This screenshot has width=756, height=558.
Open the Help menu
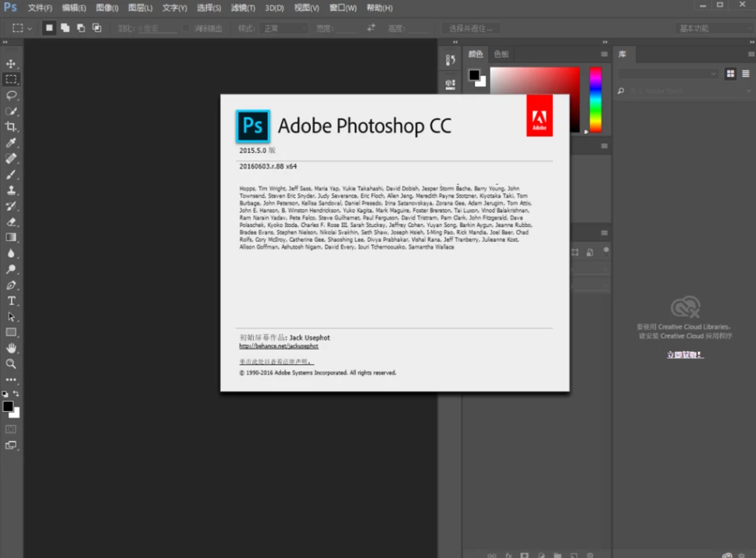380,8
